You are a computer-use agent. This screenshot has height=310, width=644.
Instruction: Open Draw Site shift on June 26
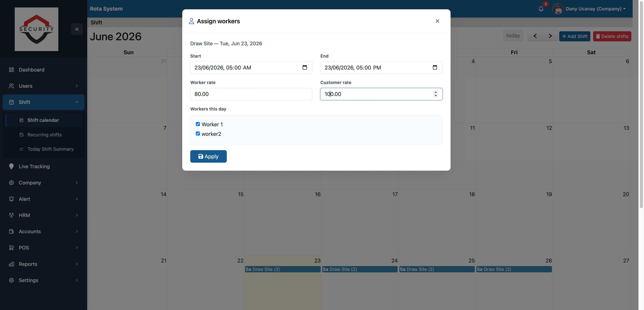pyautogui.click(x=514, y=269)
